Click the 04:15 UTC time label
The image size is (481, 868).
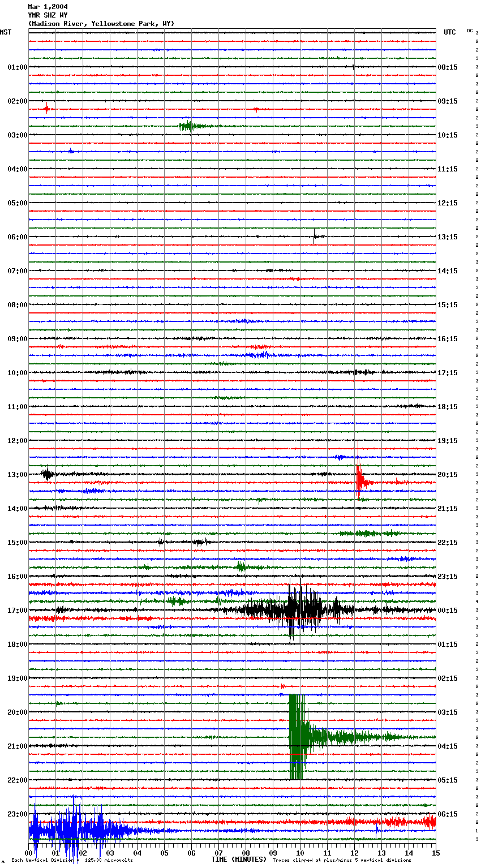tap(448, 746)
